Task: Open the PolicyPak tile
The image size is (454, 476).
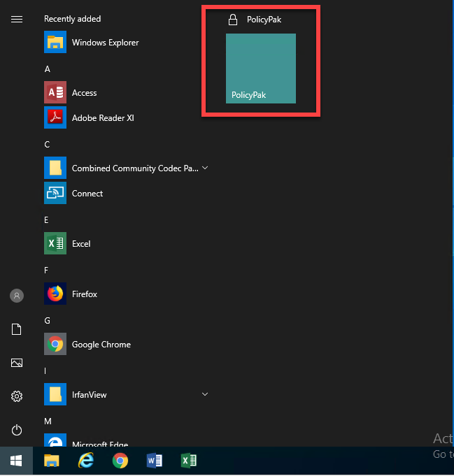Action: tap(260, 68)
